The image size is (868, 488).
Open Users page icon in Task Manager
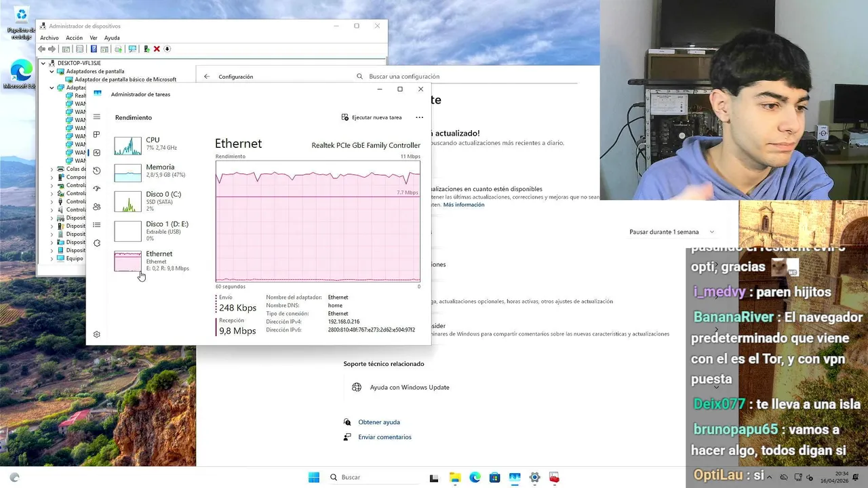pyautogui.click(x=97, y=207)
